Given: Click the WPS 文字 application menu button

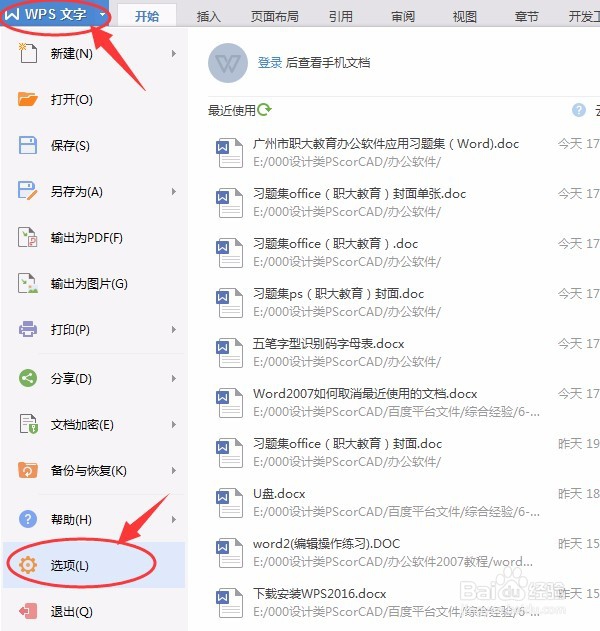Looking at the screenshot, I should coord(55,15).
